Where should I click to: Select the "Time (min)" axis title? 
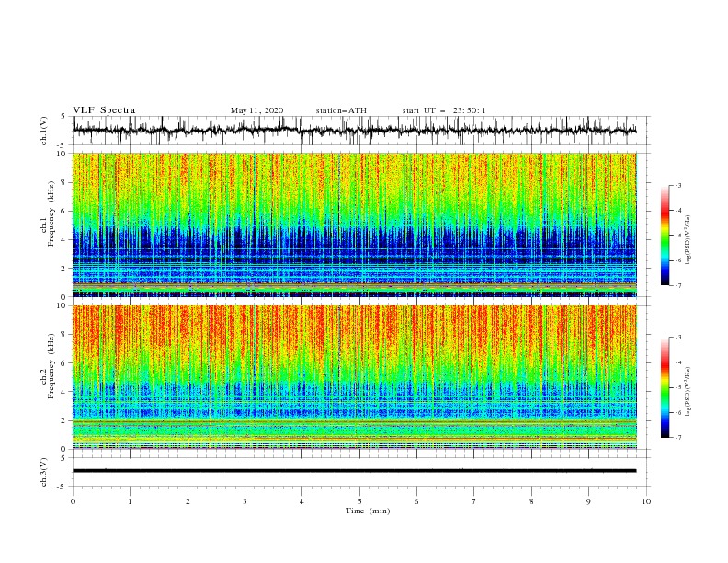tap(368, 511)
